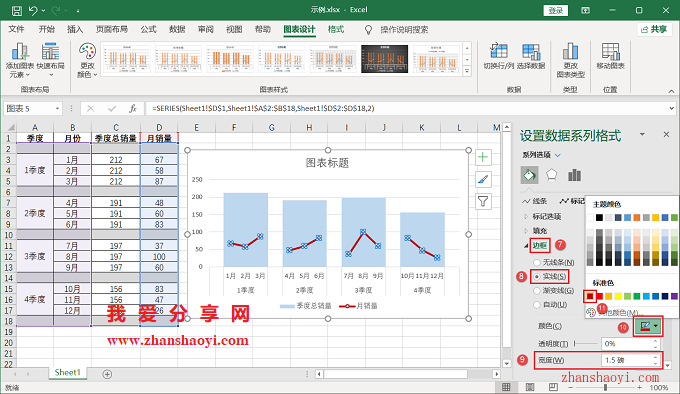Screen dimensions: 680x394
Task: Open the Insert ribbon tab
Action: [75, 29]
